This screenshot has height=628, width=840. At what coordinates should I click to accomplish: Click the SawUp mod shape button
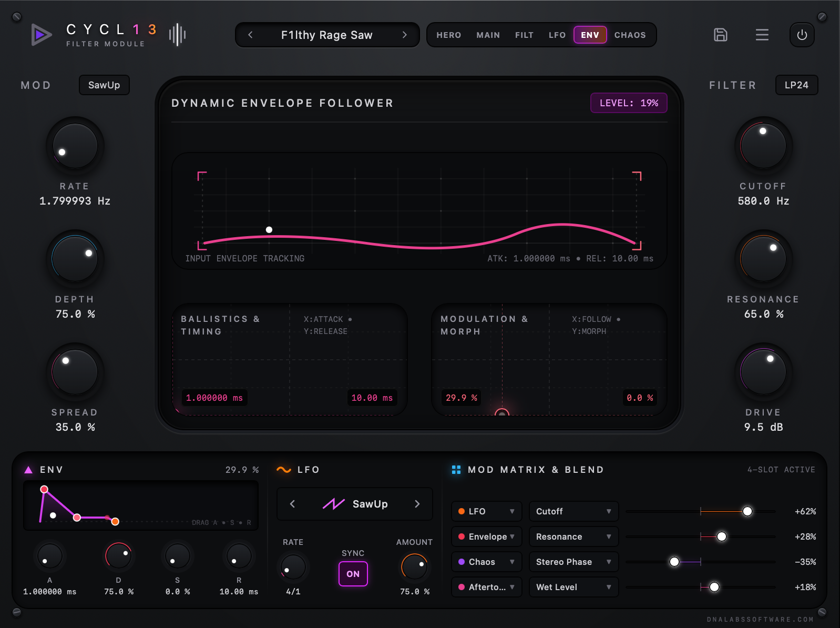[x=104, y=85]
